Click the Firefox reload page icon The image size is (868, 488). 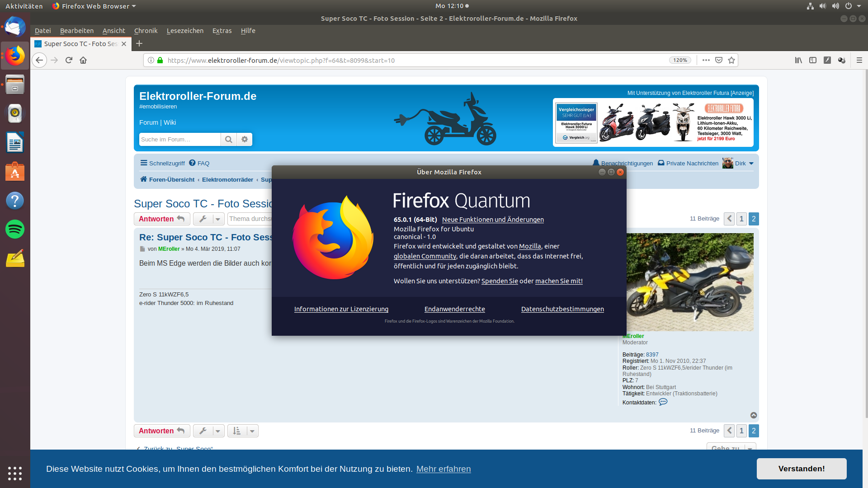click(x=69, y=60)
